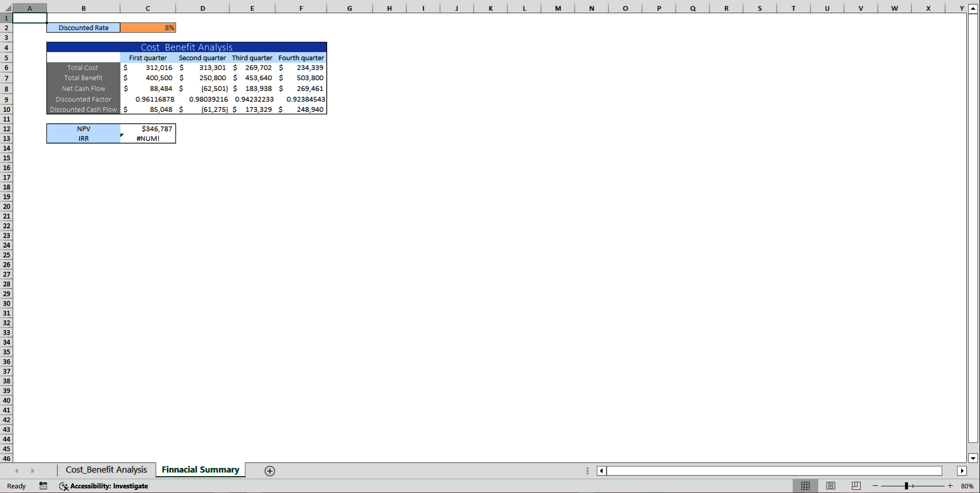Viewport: 980px width, 493px height.
Task: Select the orange 8% Discounted Rate cell
Action: [148, 28]
